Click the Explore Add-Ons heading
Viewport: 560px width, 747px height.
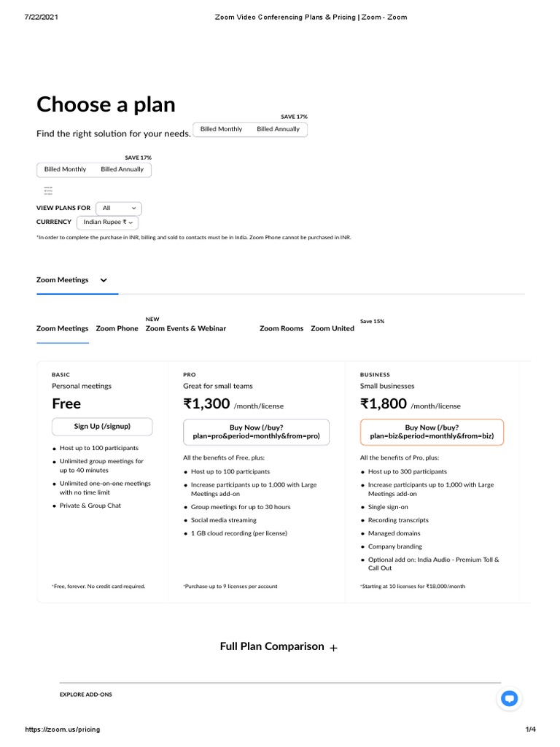point(86,694)
